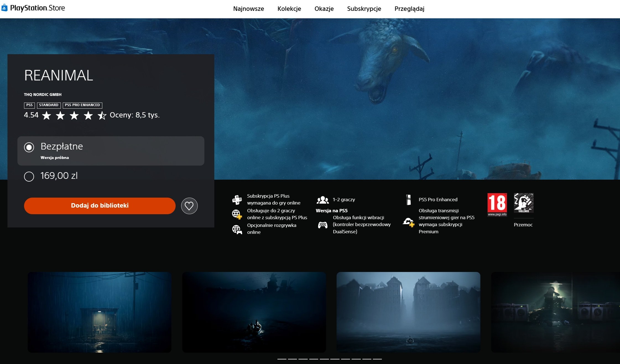Click the DualSense controller vibration icon
The width and height of the screenshot is (620, 364).
coord(322,225)
